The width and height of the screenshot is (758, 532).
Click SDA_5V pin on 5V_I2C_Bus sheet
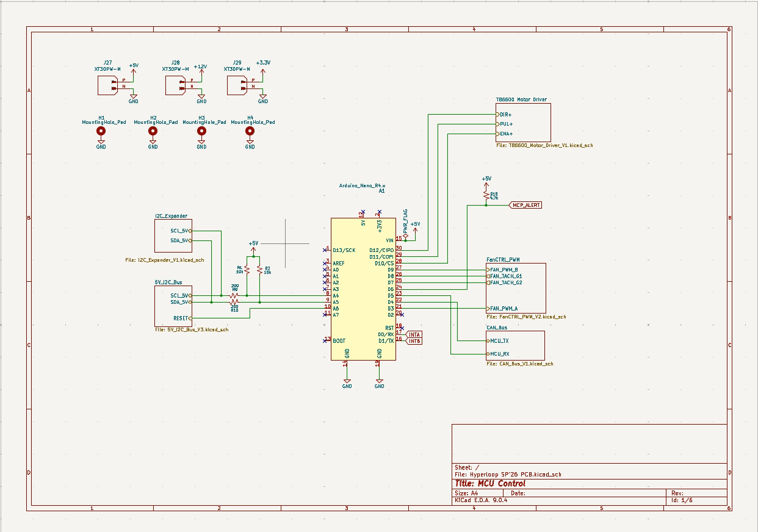tap(181, 302)
